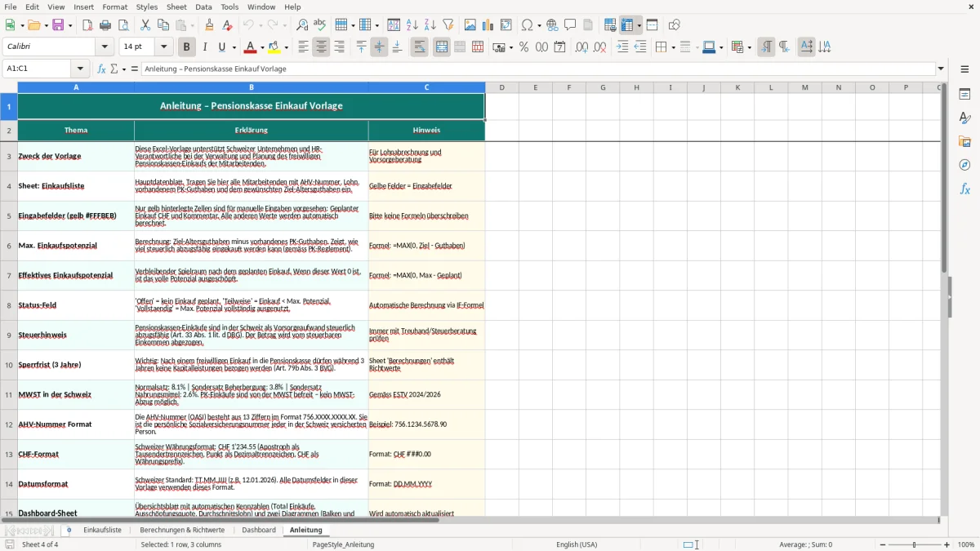Insert a hyperlink
This screenshot has width=980, height=551.
pyautogui.click(x=552, y=25)
